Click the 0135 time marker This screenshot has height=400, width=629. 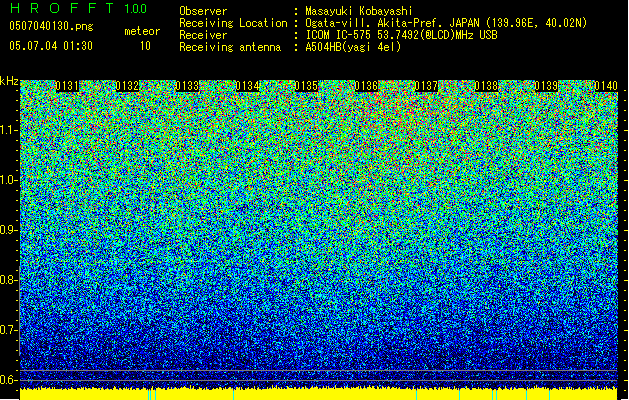tap(306, 86)
